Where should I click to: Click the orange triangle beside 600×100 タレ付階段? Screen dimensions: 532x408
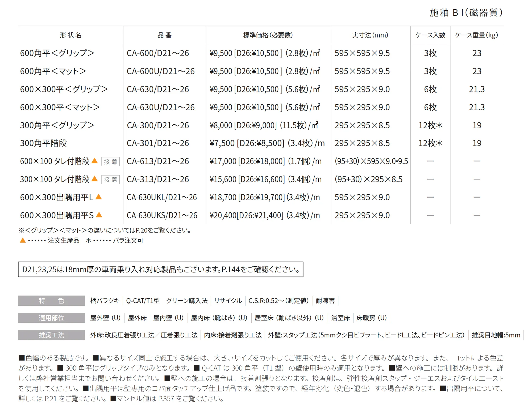coord(95,161)
